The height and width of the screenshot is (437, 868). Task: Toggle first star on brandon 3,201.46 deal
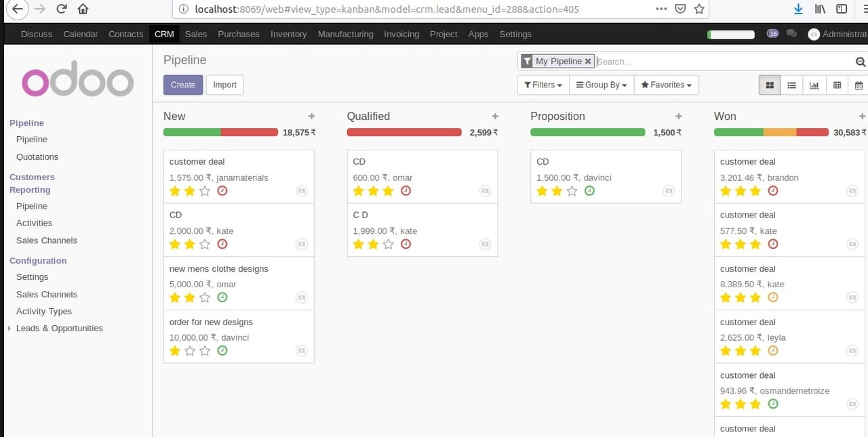point(726,191)
